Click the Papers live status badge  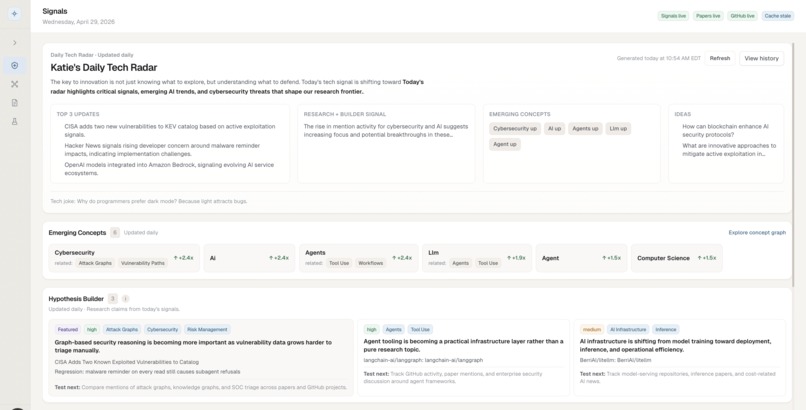(708, 16)
